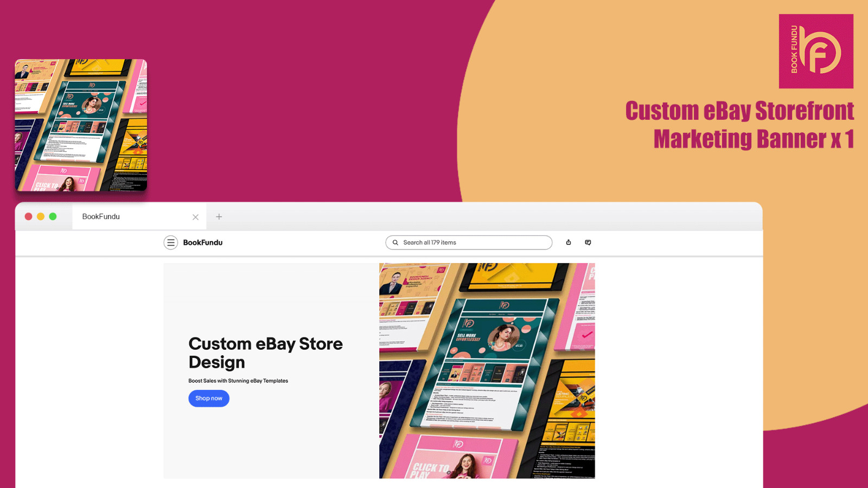Click the portfolio mockup thumbnail in top-left

click(80, 126)
